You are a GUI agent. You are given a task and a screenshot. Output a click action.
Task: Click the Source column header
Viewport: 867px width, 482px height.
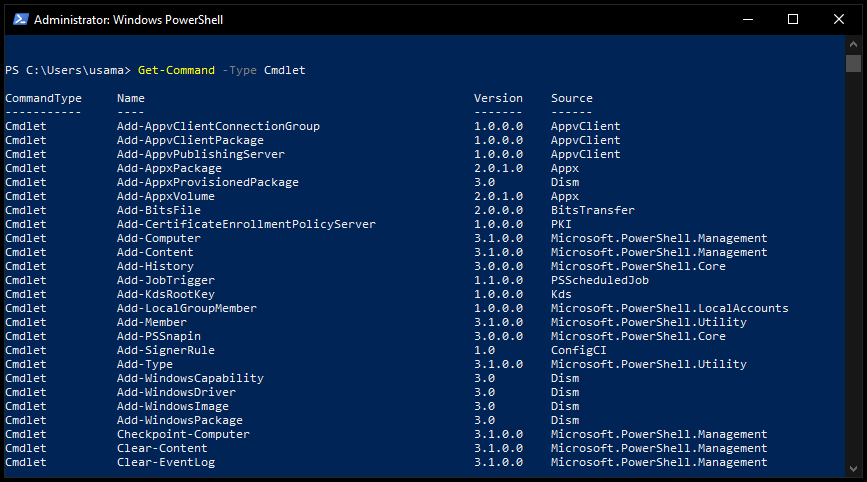pos(571,98)
